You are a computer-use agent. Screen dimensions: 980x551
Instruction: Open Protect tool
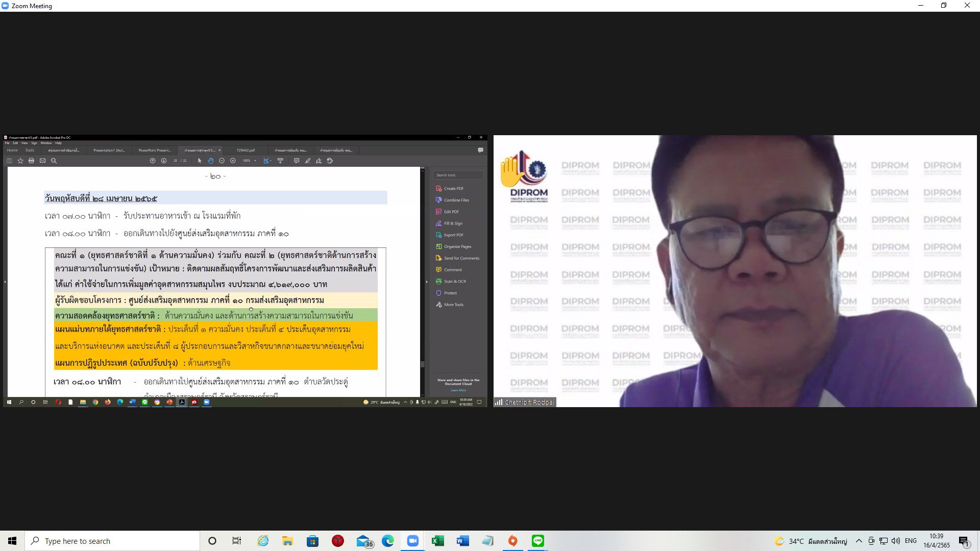[446, 293]
